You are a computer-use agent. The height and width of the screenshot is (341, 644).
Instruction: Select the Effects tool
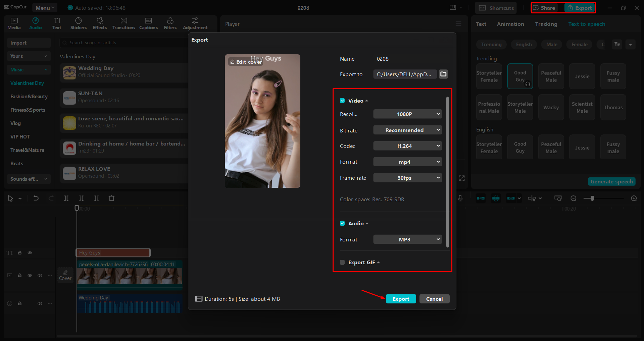point(99,23)
